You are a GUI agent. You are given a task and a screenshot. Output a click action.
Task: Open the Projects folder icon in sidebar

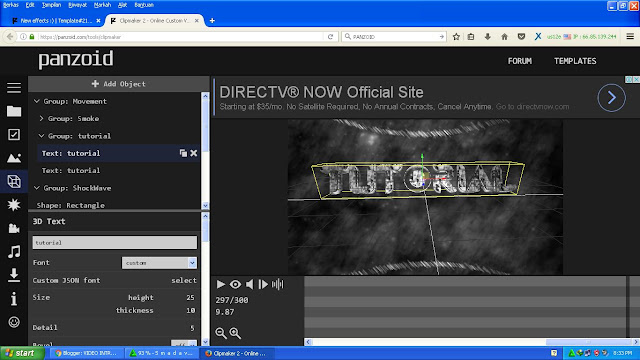coord(14,111)
